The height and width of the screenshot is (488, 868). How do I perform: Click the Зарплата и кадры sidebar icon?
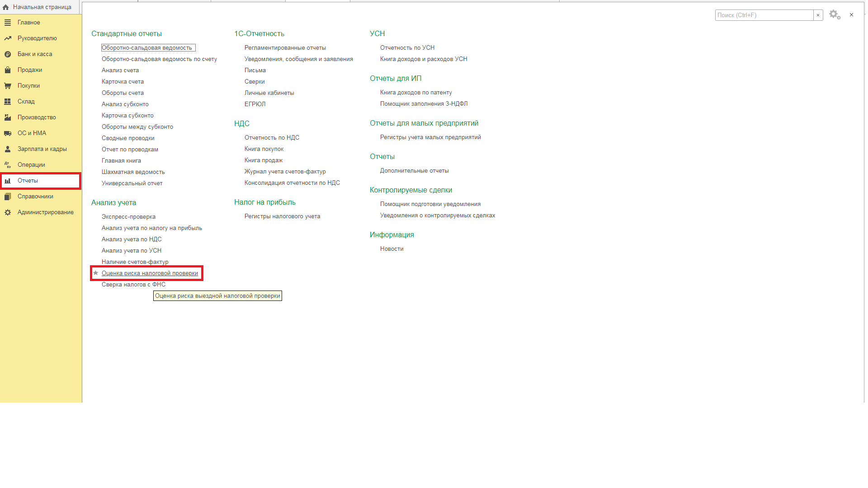8,148
